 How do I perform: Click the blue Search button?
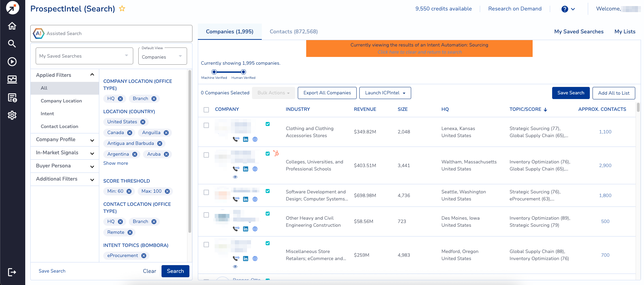[x=175, y=271]
